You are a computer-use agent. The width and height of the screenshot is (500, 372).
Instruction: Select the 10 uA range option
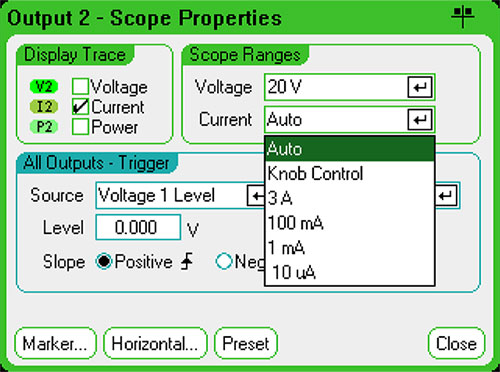point(350,272)
